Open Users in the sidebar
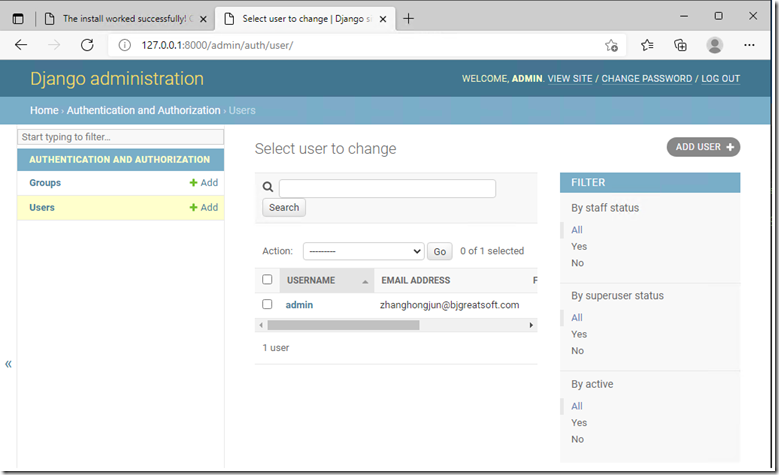Image resolution: width=779 pixels, height=475 pixels. tap(42, 208)
